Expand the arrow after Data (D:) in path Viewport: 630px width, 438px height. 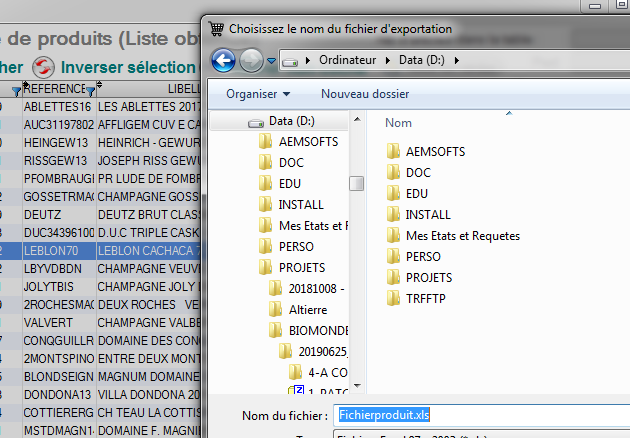[456, 60]
